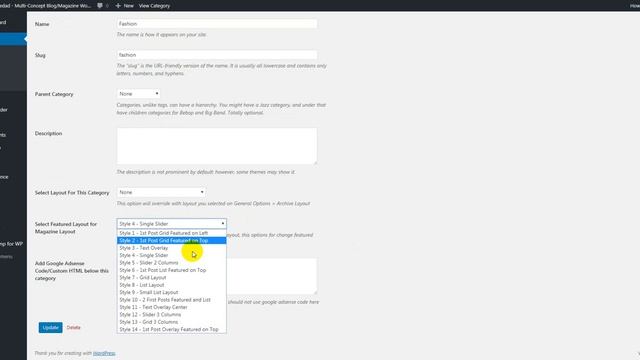Screen dimensions: 640x360
Task: Choose Style 1 - 1st Post Grid Featured on Left
Action: coord(171,233)
